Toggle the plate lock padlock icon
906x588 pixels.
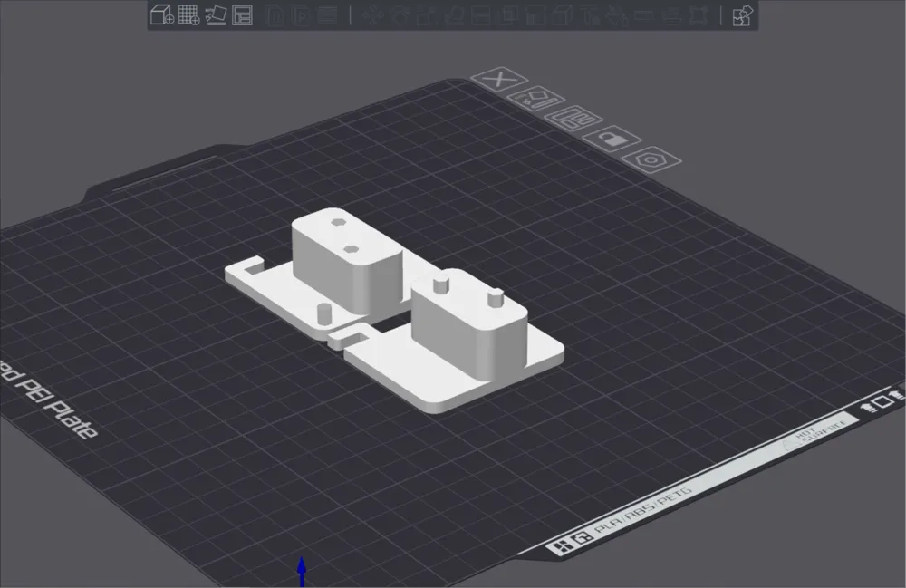[x=612, y=139]
